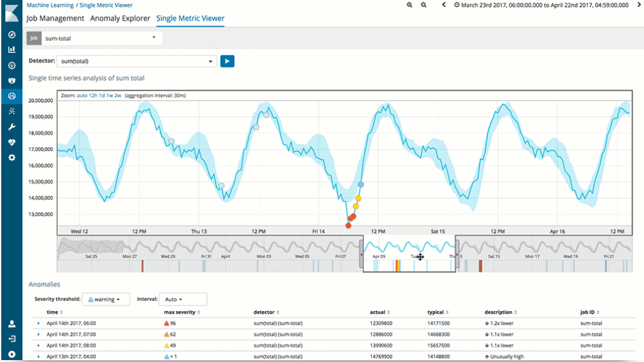Sort anomalies by the description column
The image size is (644, 362).
click(501, 312)
